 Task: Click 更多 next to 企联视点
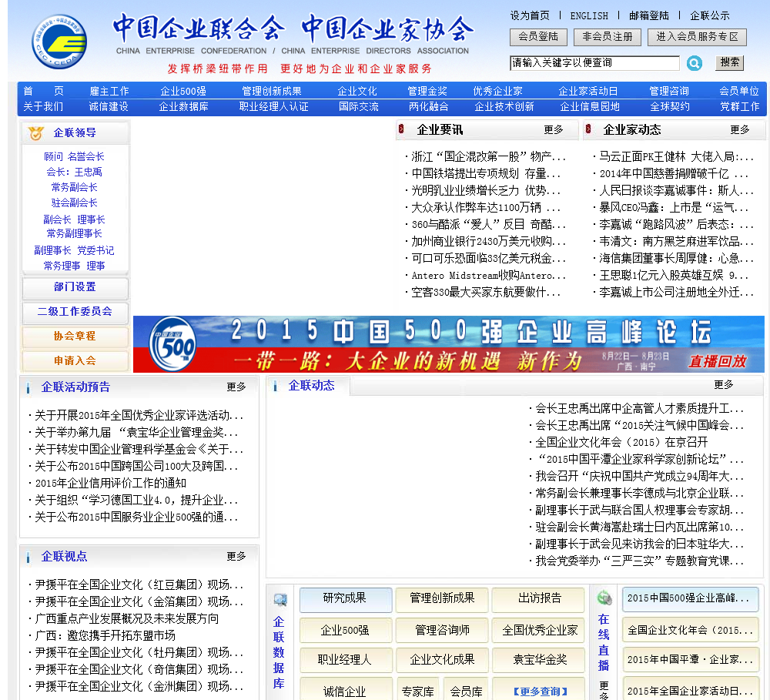[236, 555]
